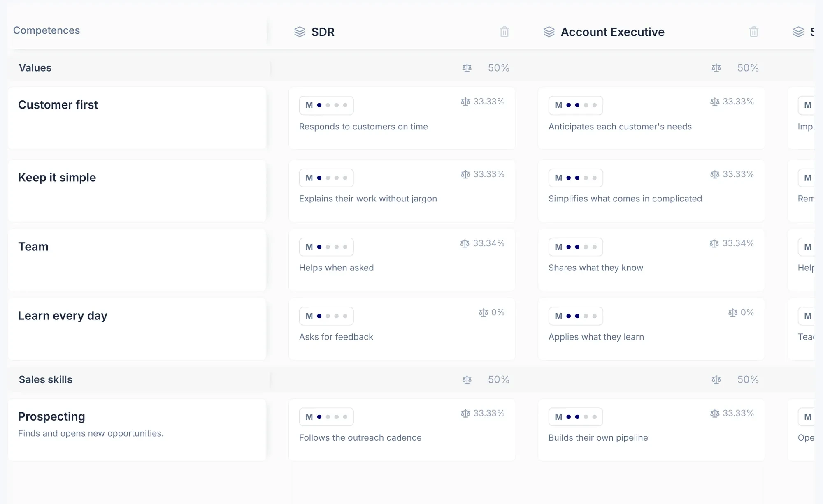The width and height of the screenshot is (823, 504).
Task: Open mastery level selector on 'Follows the outreach cadence'
Action: pyautogui.click(x=326, y=417)
